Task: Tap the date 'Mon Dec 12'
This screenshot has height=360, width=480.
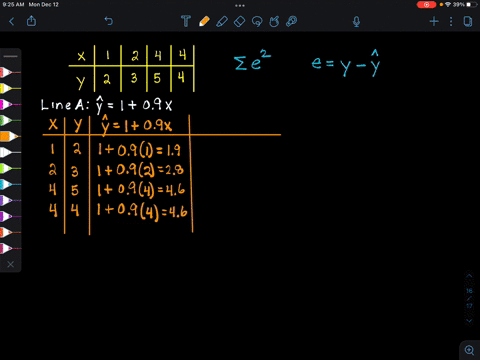Action: [44, 5]
